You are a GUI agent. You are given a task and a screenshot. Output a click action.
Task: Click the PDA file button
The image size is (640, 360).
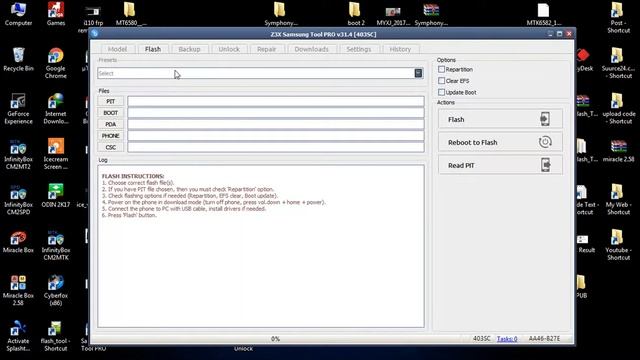pos(111,124)
